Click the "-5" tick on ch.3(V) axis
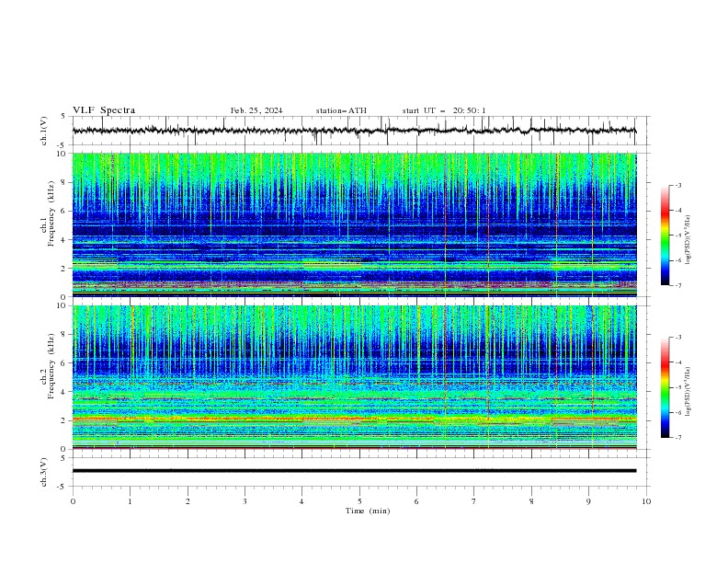Screen dimensions: 728x563 [x=62, y=487]
